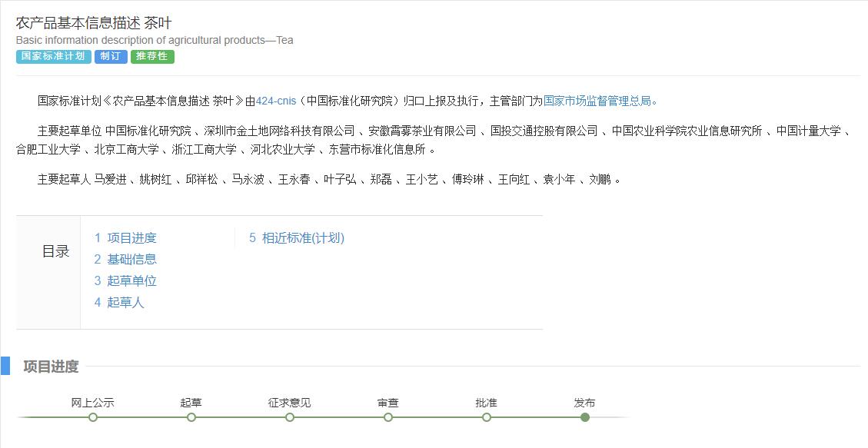Open the 424-cnis link
The height and width of the screenshot is (448, 868).
pos(276,101)
